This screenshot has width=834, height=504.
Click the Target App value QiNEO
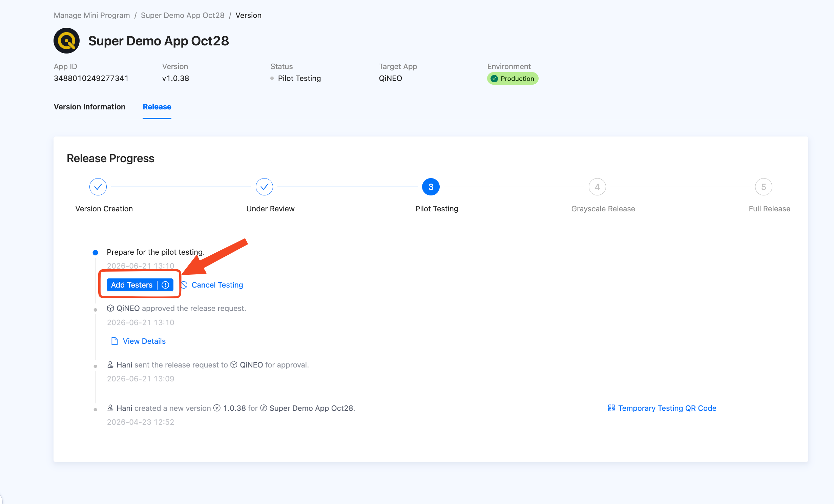[390, 78]
